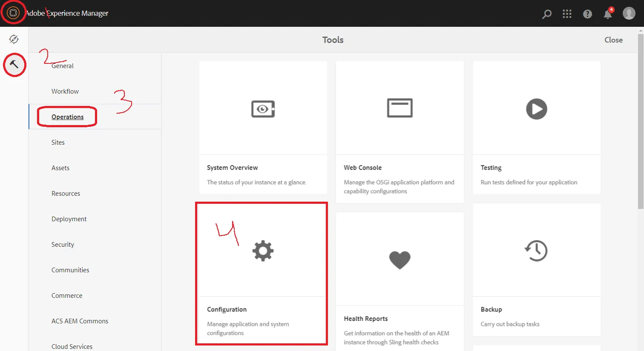The height and width of the screenshot is (351, 644).
Task: Click the Close button at top right
Action: click(613, 40)
